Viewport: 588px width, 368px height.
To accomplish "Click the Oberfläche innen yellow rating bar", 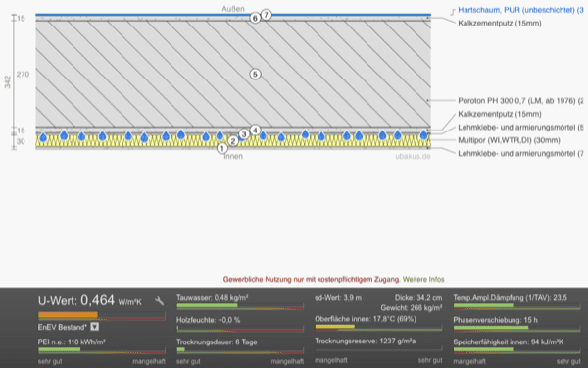I will (x=335, y=327).
